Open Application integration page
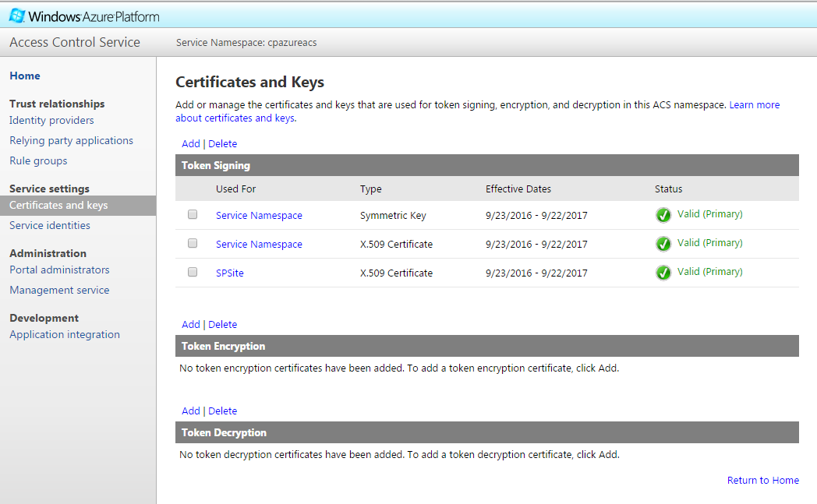This screenshot has height=504, width=817. pos(65,334)
